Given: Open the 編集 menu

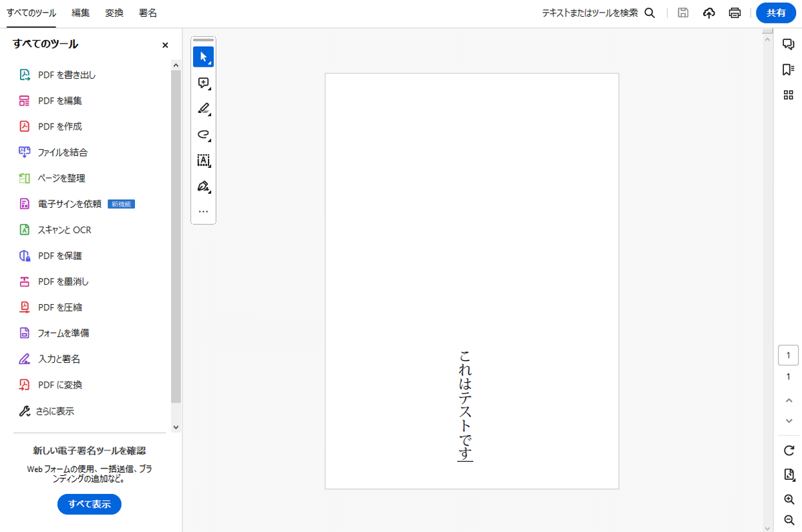Looking at the screenshot, I should [80, 13].
